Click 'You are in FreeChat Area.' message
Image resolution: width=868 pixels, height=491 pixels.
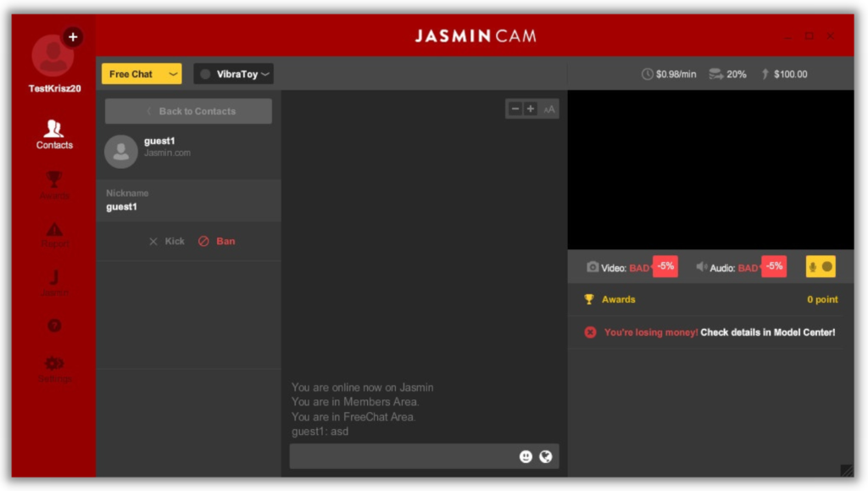(353, 417)
